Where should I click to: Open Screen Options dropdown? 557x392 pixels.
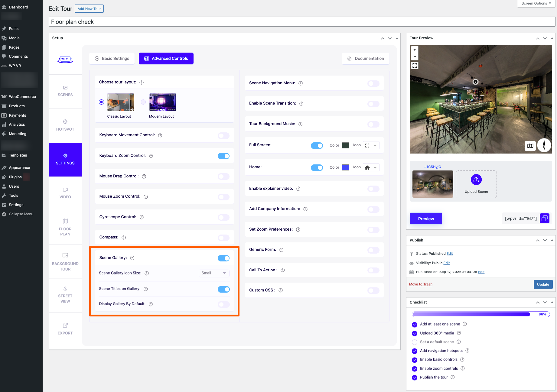pos(536,3)
